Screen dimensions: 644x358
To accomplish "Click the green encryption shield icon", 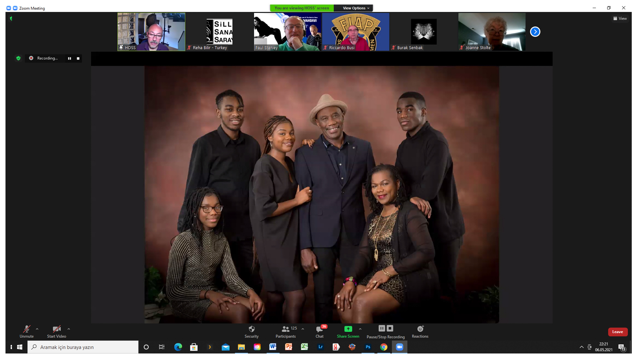I will click(18, 58).
